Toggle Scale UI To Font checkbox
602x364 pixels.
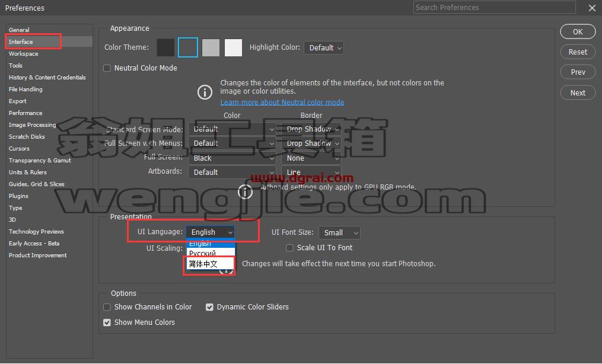click(x=289, y=248)
